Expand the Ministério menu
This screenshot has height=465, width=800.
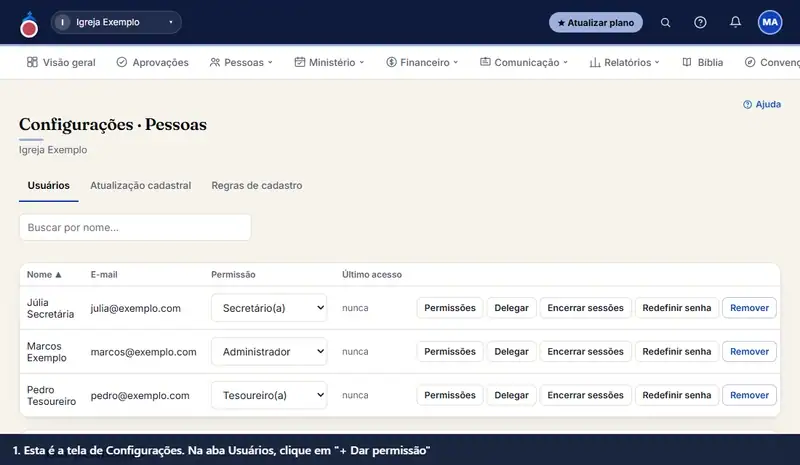click(x=329, y=62)
